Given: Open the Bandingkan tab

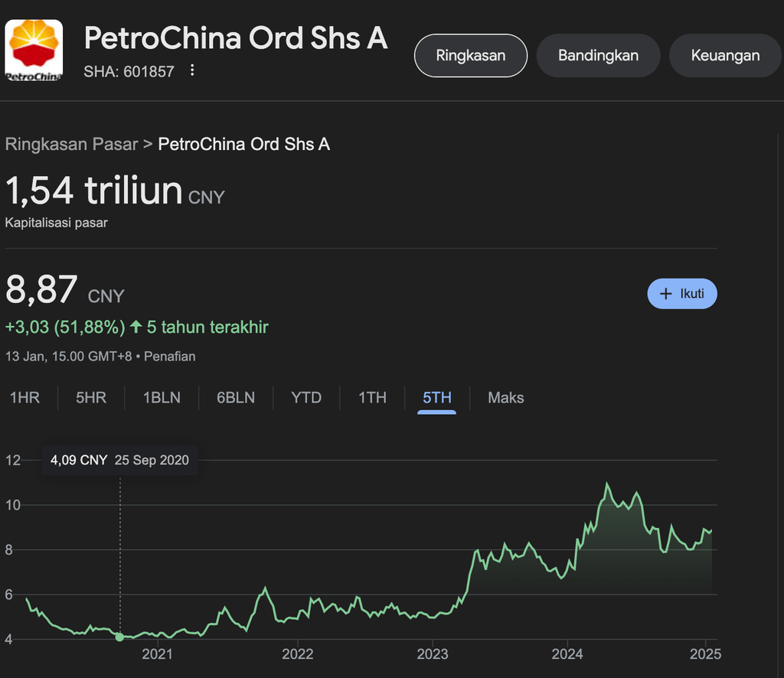Looking at the screenshot, I should (598, 55).
